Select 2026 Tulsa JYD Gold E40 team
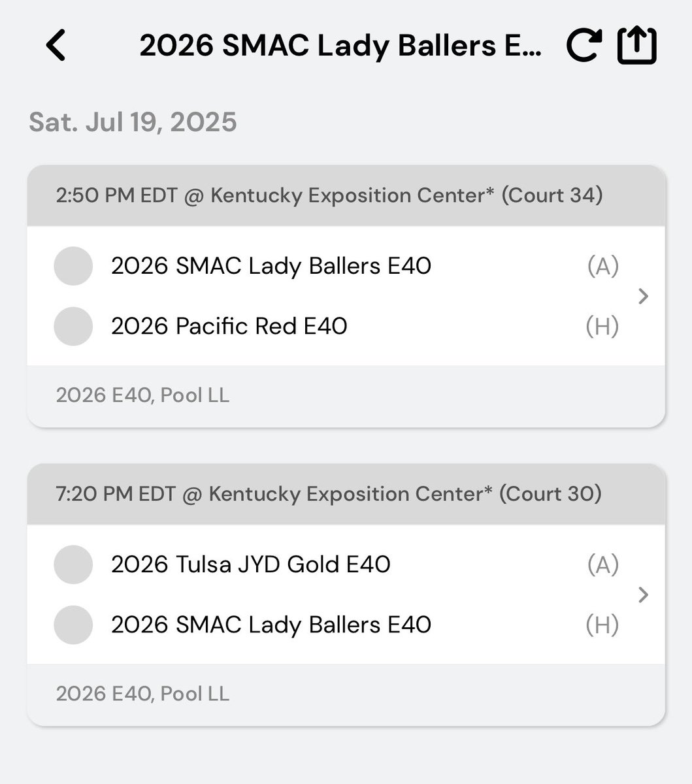 [x=251, y=564]
